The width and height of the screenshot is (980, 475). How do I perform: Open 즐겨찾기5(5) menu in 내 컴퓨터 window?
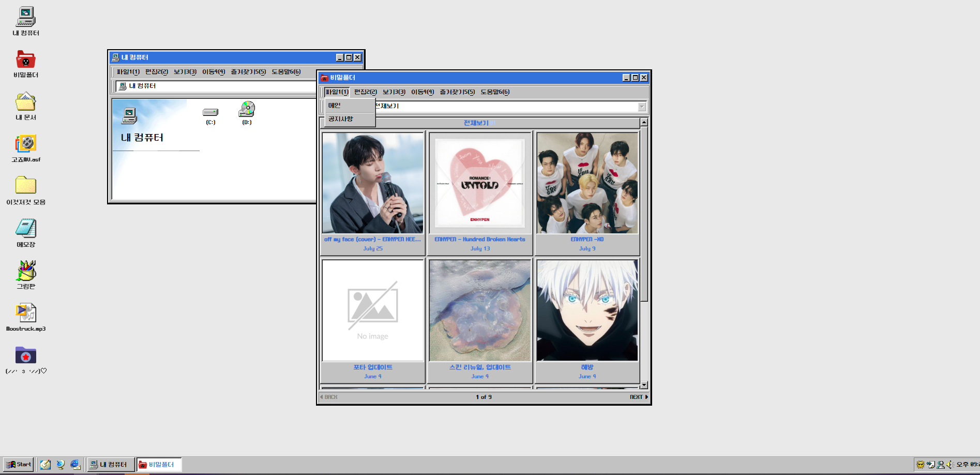(x=248, y=71)
